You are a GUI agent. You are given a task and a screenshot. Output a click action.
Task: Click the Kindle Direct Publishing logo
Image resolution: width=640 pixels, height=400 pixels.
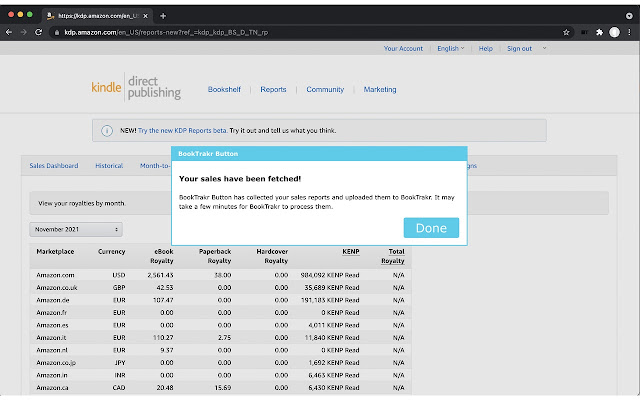coord(138,88)
